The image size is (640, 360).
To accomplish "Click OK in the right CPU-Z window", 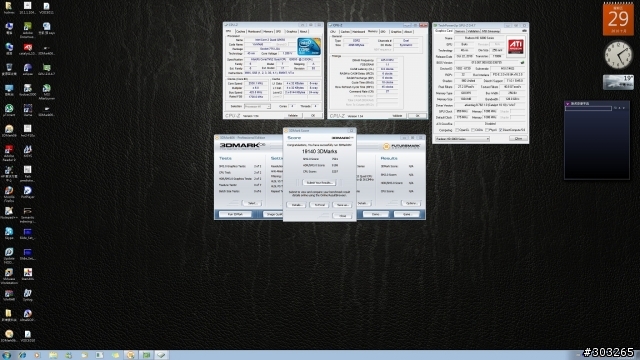I will pos(417,116).
